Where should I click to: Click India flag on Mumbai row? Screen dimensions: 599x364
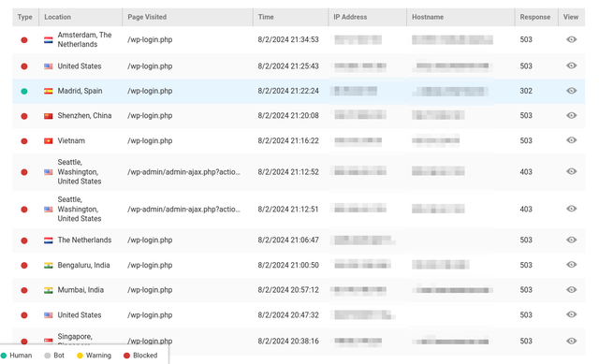tap(48, 290)
